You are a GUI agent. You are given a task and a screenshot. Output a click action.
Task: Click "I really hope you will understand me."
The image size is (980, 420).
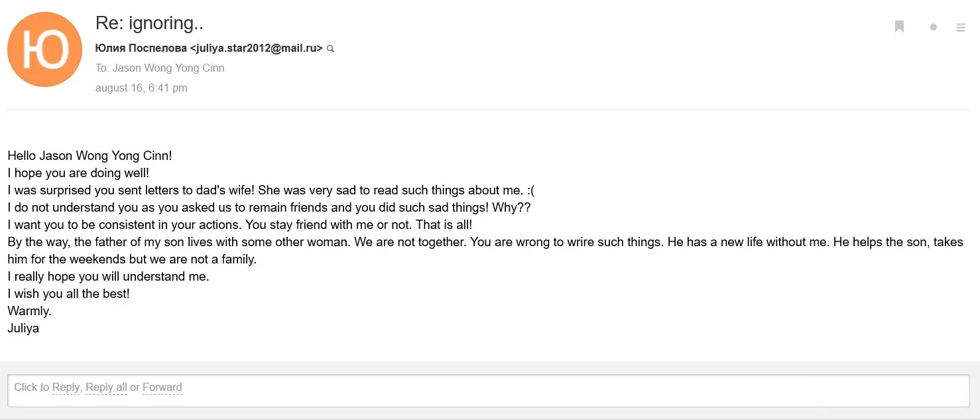pos(108,276)
